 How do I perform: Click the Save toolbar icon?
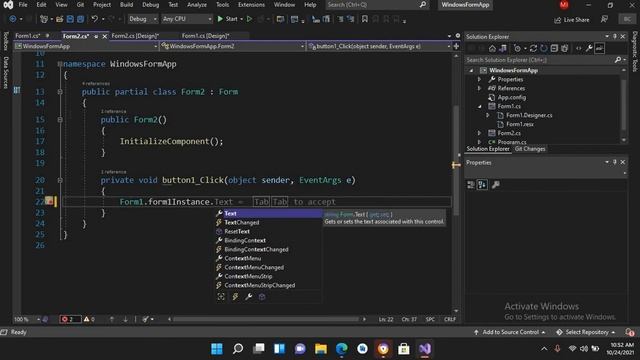pos(70,19)
